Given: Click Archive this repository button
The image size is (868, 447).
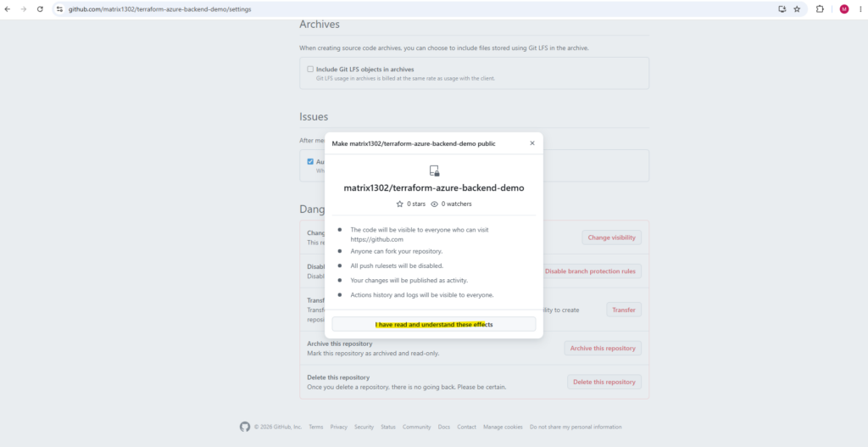Looking at the screenshot, I should coord(603,349).
